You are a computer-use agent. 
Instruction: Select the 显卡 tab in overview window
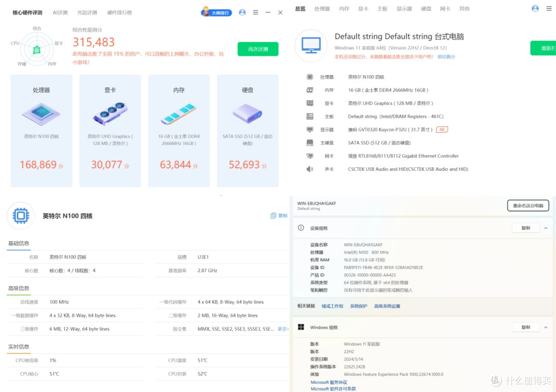point(363,9)
